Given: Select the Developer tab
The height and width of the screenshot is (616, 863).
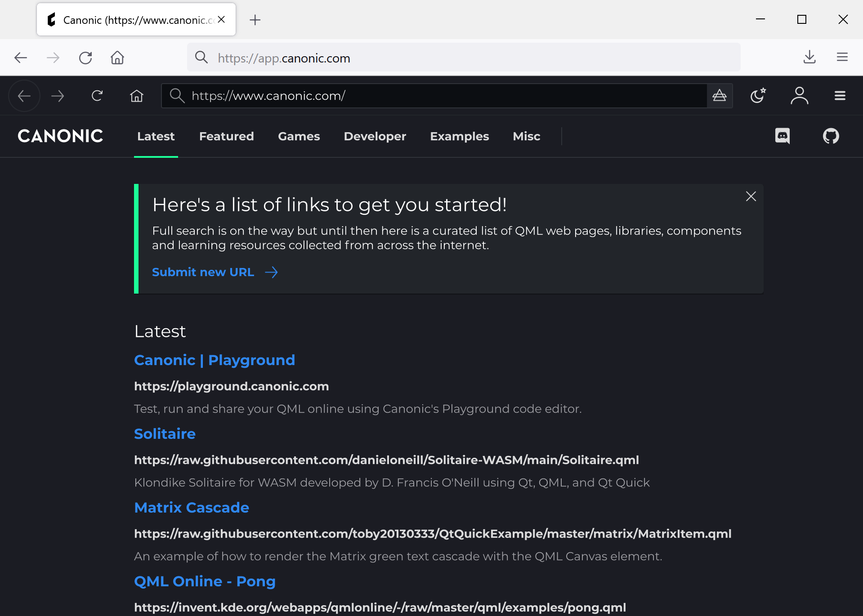Looking at the screenshot, I should point(375,136).
